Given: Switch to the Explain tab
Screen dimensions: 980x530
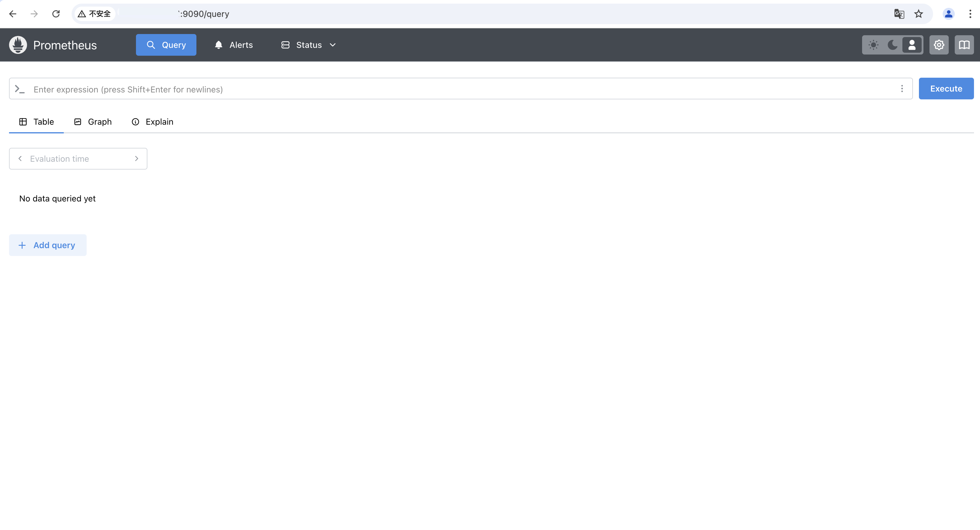Looking at the screenshot, I should click(152, 122).
